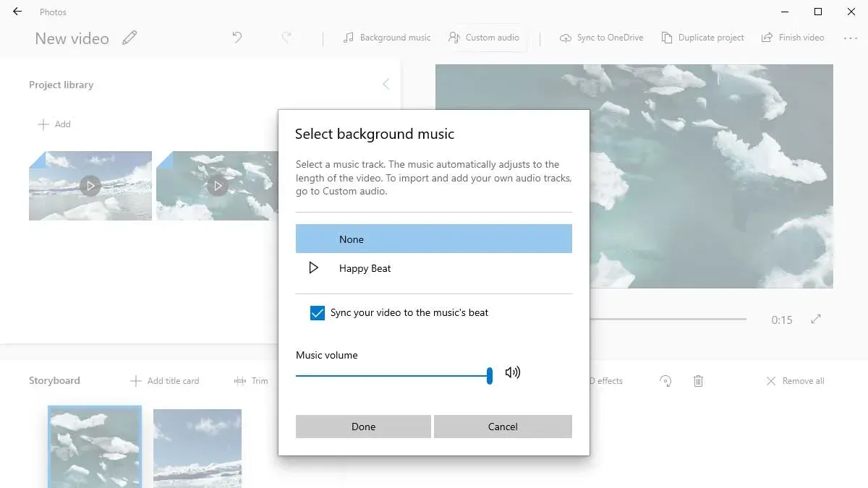Image resolution: width=868 pixels, height=488 pixels.
Task: Confirm music selection with Done
Action: [x=363, y=427]
